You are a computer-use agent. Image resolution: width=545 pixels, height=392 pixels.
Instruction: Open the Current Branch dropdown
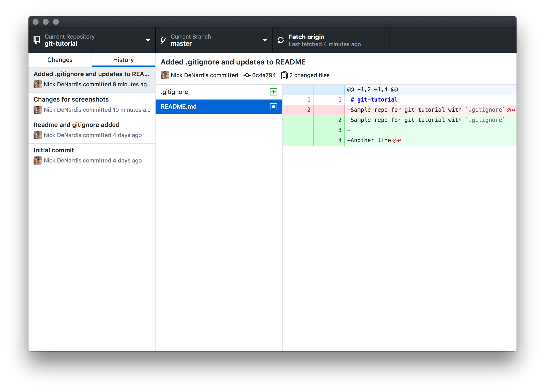click(x=265, y=40)
